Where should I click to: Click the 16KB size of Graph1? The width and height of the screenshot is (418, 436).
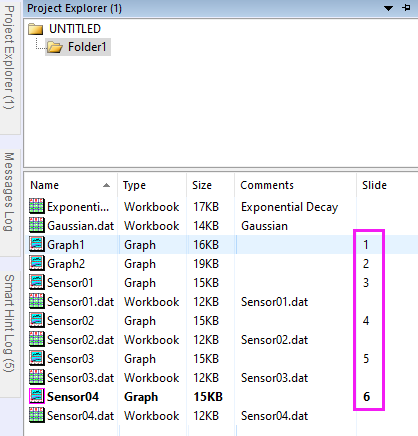[206, 245]
